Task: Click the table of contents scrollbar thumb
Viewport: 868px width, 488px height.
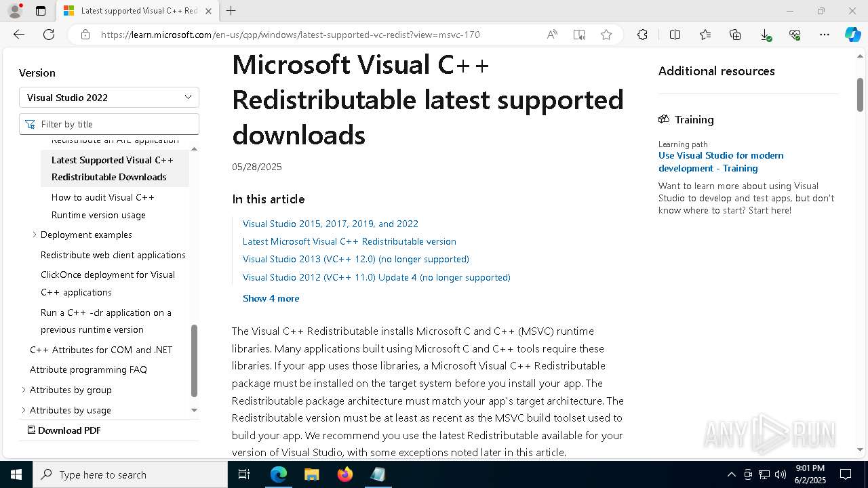Action: (194, 361)
